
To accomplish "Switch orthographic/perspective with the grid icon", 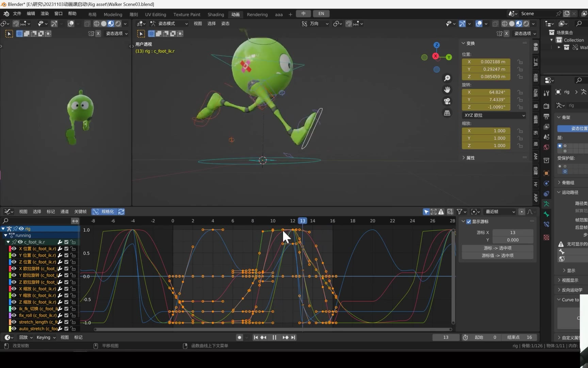I will click(x=447, y=113).
